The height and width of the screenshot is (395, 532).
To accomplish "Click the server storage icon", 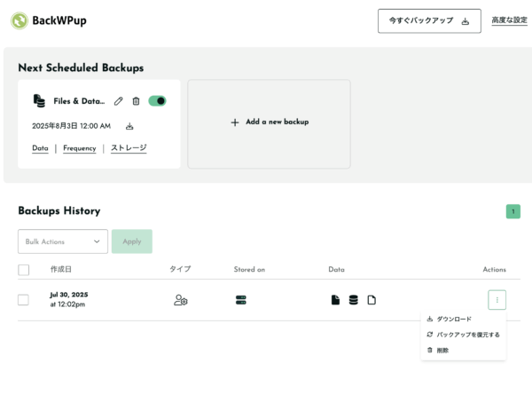I will coord(240,300).
